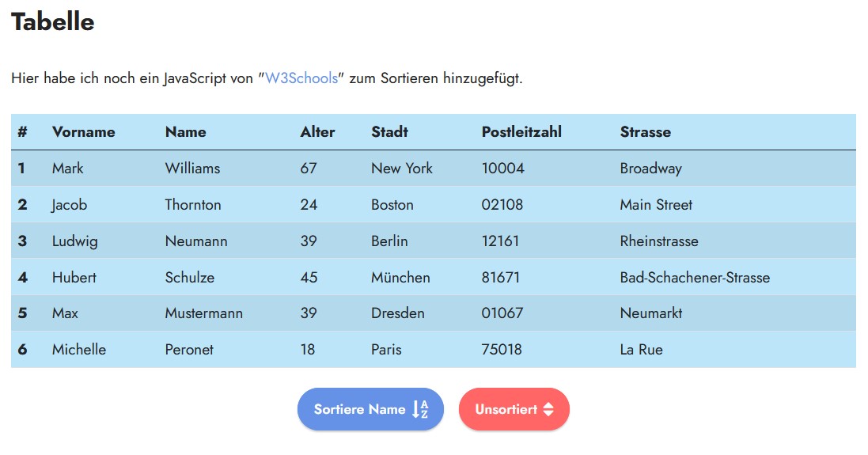Click the Bad-Schachener-Strasse cell
The height and width of the screenshot is (455, 868).
[695, 278]
